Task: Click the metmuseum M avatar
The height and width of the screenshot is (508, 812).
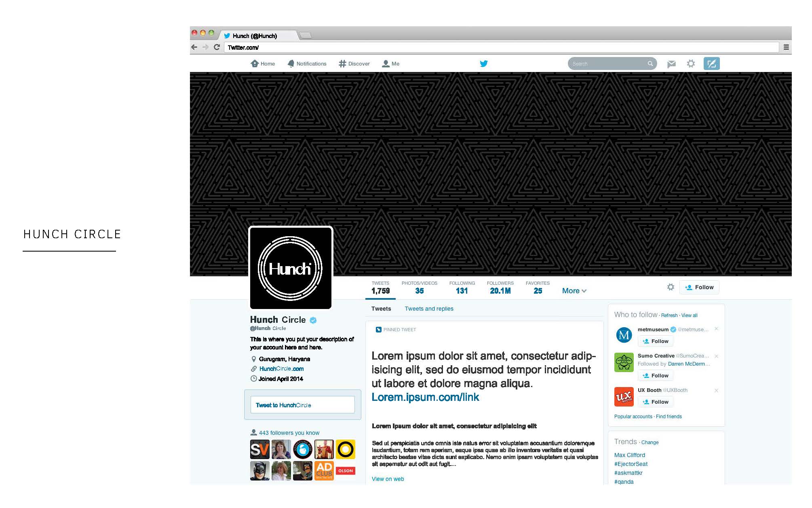Action: (624, 335)
